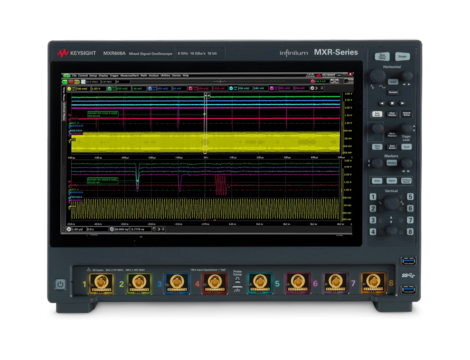Toggle channel 4 using its front-panel key
Viewport: 470px width, 360px height.
(373, 231)
